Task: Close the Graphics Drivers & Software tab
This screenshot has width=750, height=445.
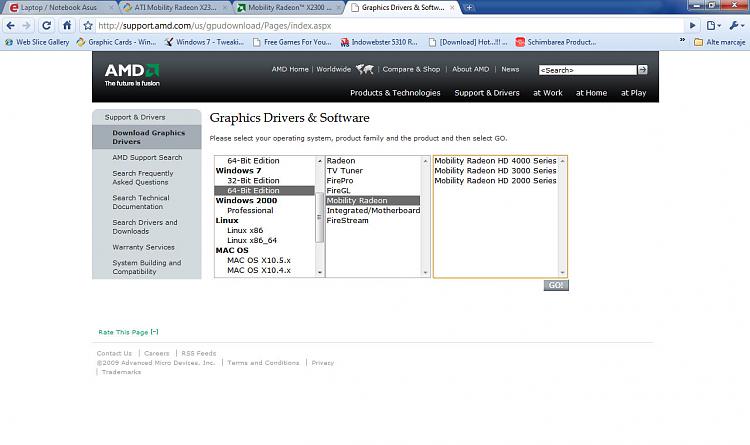Action: point(452,8)
